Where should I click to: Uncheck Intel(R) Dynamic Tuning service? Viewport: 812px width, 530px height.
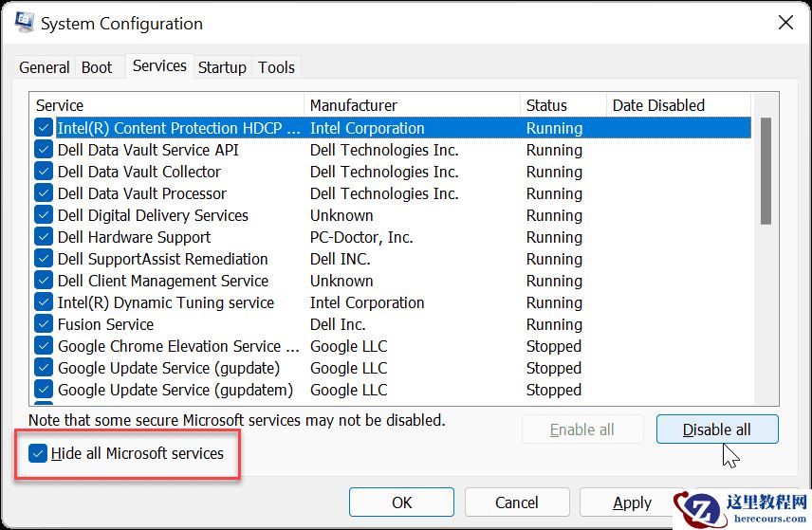click(x=44, y=302)
